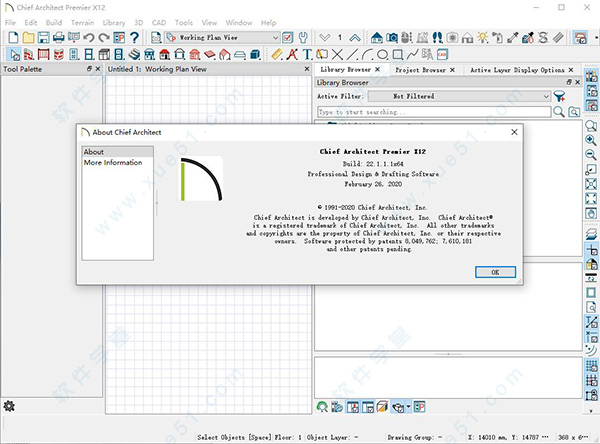Open the Build menu

click(54, 23)
